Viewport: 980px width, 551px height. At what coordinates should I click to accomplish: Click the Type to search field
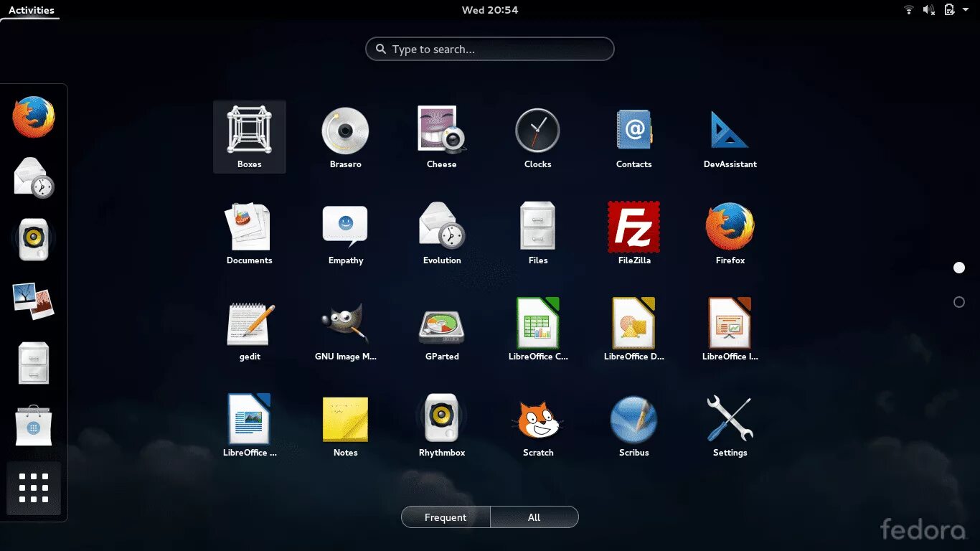[490, 49]
